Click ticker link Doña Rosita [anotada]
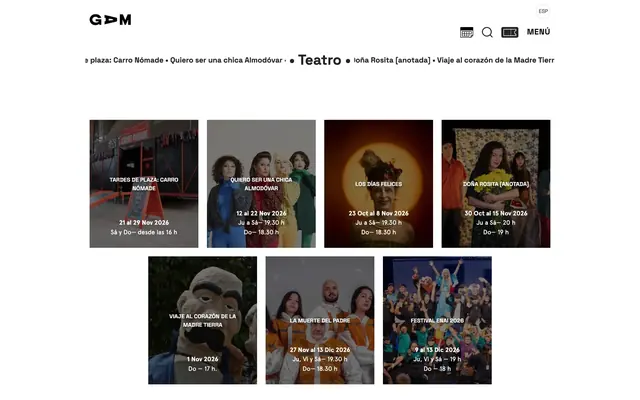Screen dimensions: 640x400 pyautogui.click(x=391, y=60)
